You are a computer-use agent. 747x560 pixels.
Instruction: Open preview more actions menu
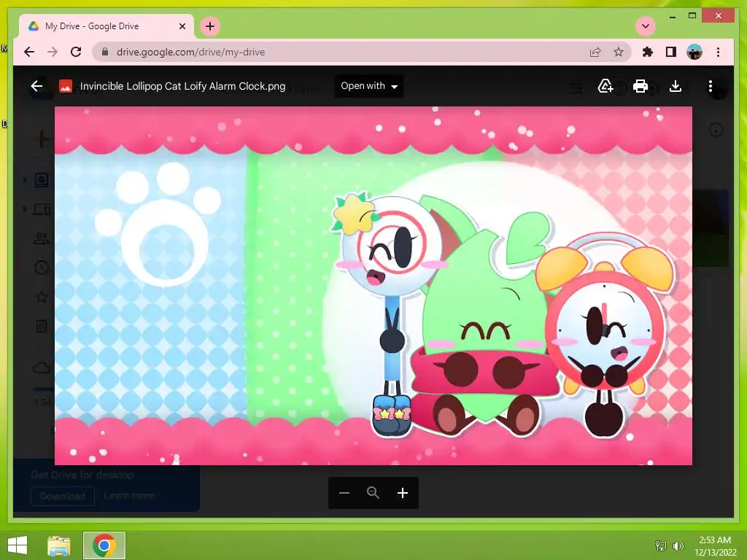[711, 86]
